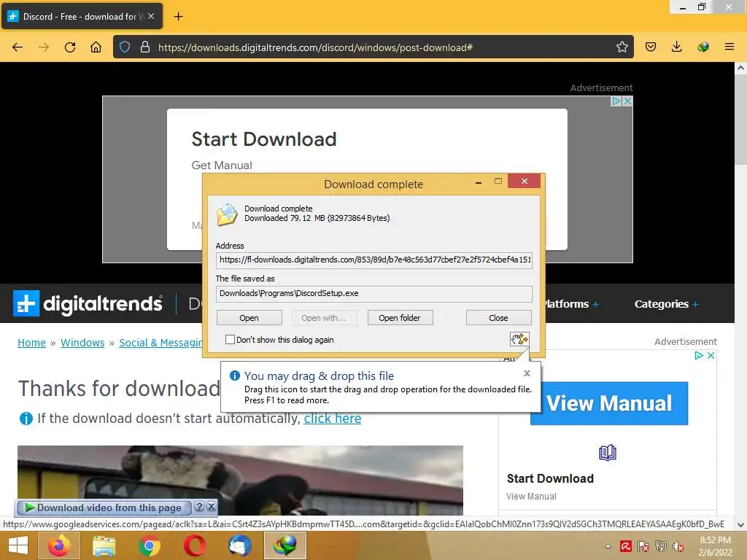Image resolution: width=747 pixels, height=560 pixels.
Task: Open File Explorer from the taskbar
Action: 104,545
